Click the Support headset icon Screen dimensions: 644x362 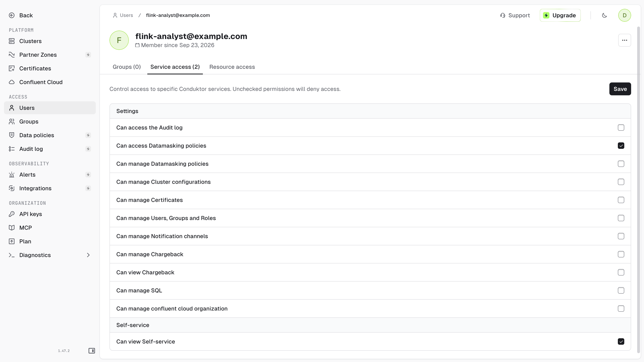[503, 15]
